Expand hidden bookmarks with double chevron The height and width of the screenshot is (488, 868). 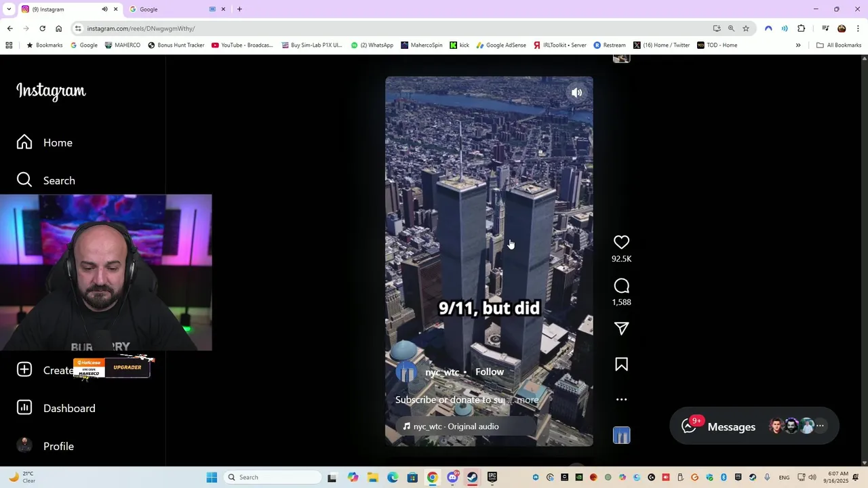(x=798, y=45)
